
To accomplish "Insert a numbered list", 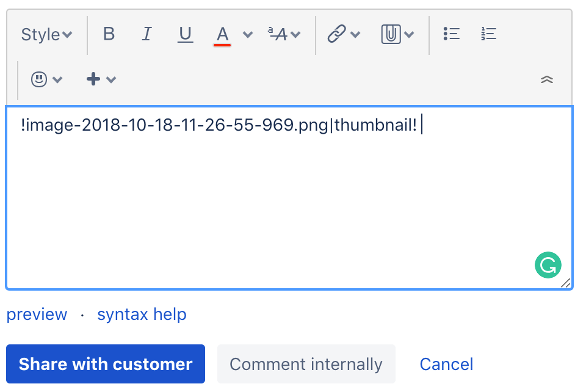I will pos(488,34).
